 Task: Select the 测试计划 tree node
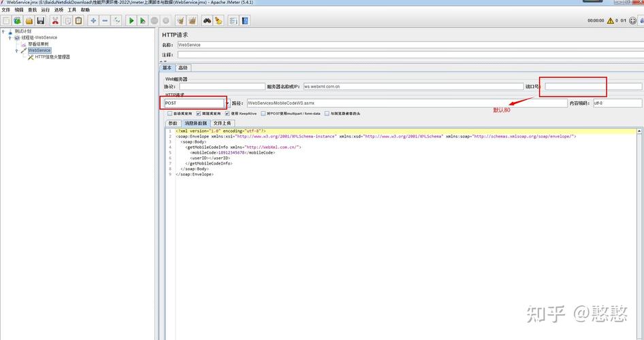pos(23,31)
